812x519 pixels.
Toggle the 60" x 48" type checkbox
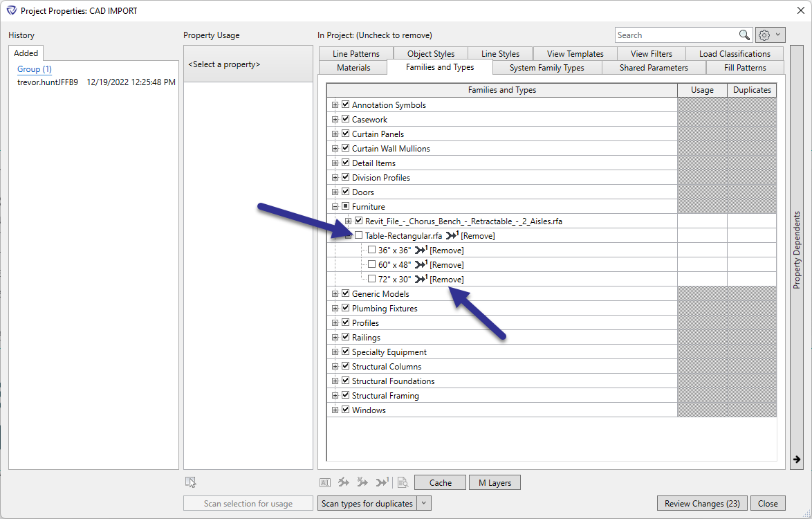pyautogui.click(x=371, y=264)
